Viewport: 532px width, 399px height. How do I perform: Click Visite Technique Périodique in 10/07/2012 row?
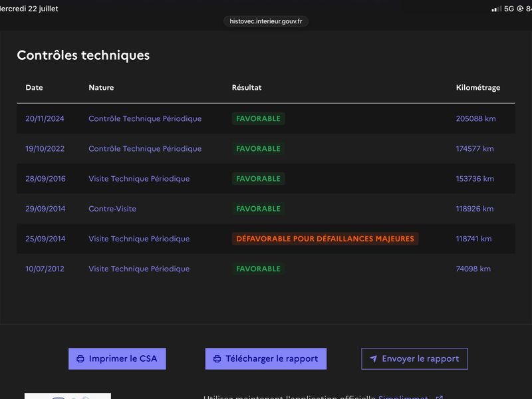139,269
